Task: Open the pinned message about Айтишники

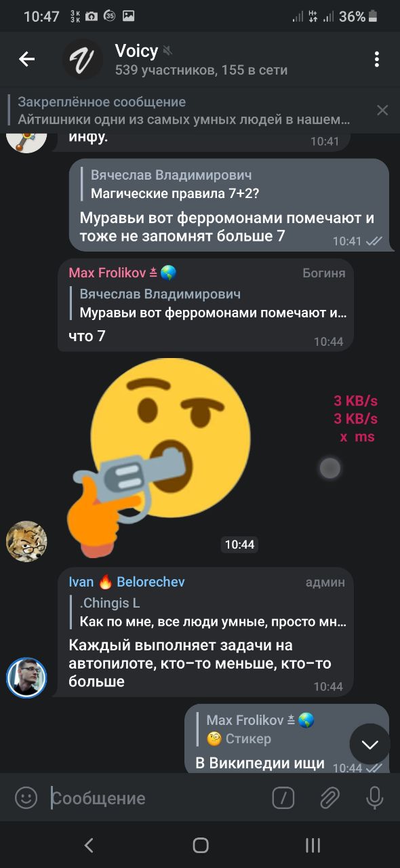Action: [x=183, y=111]
